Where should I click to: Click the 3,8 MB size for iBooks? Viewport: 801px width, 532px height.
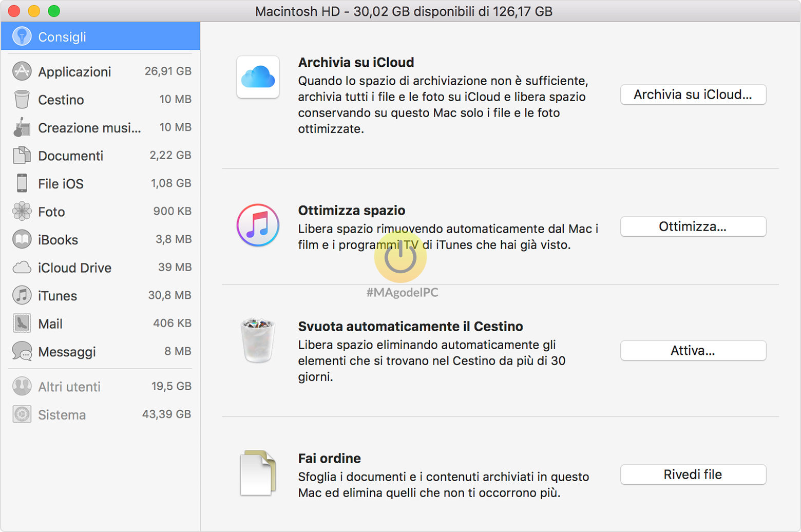point(174,239)
